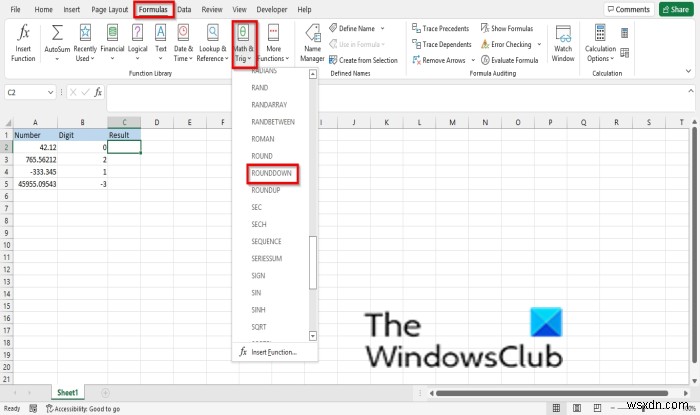Click the Math & Trig button
Image resolution: width=700 pixels, height=415 pixels.
(x=244, y=44)
